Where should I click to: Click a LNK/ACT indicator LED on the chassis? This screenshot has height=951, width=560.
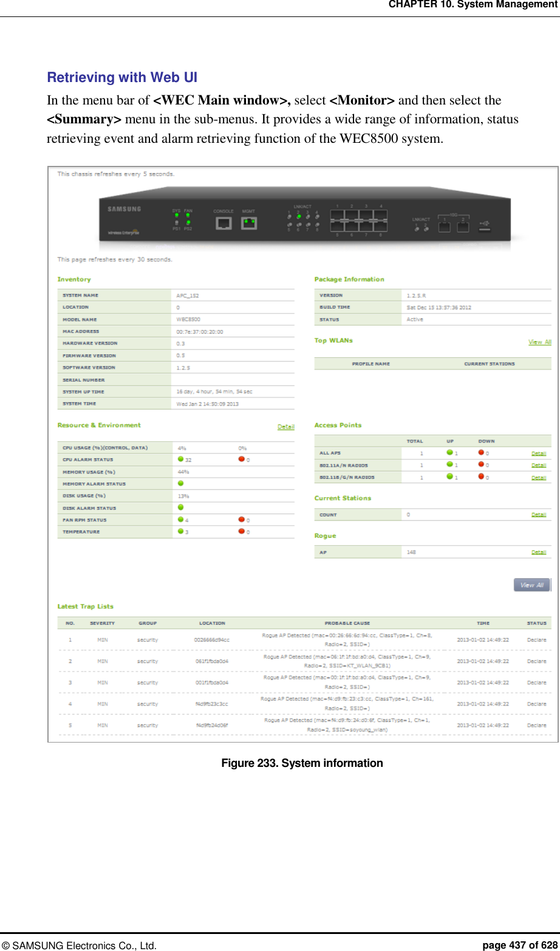tap(299, 216)
